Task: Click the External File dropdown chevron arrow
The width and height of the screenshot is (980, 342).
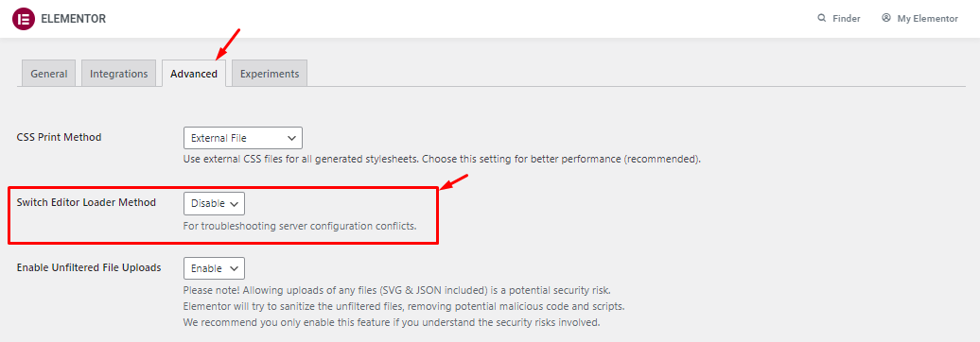Action: pos(290,138)
